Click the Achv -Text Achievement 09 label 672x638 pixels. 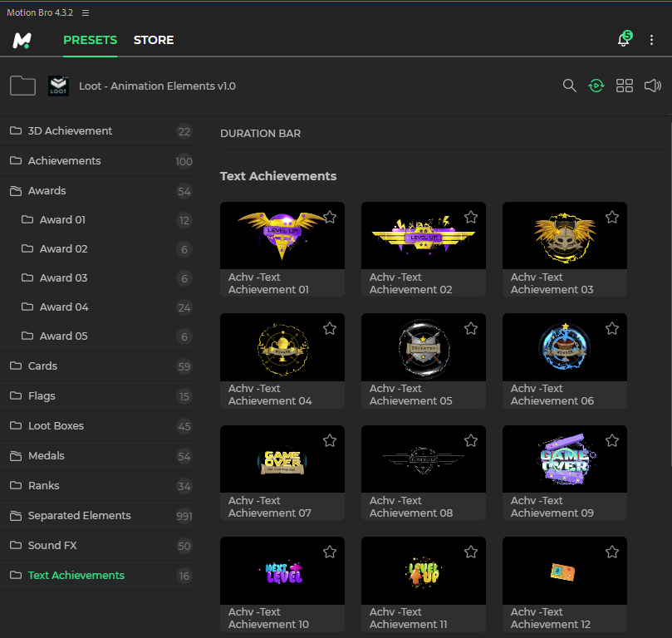[552, 507]
